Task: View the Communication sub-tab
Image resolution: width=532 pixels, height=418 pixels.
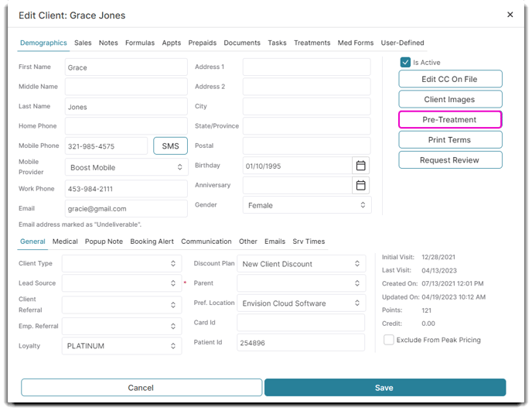Action: (x=206, y=242)
